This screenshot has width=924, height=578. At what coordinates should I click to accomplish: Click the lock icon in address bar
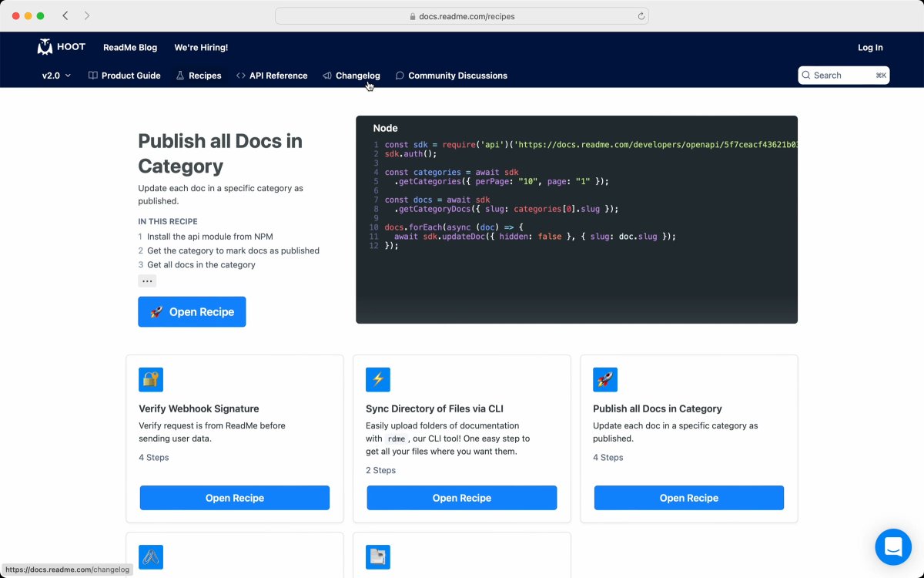pyautogui.click(x=413, y=16)
